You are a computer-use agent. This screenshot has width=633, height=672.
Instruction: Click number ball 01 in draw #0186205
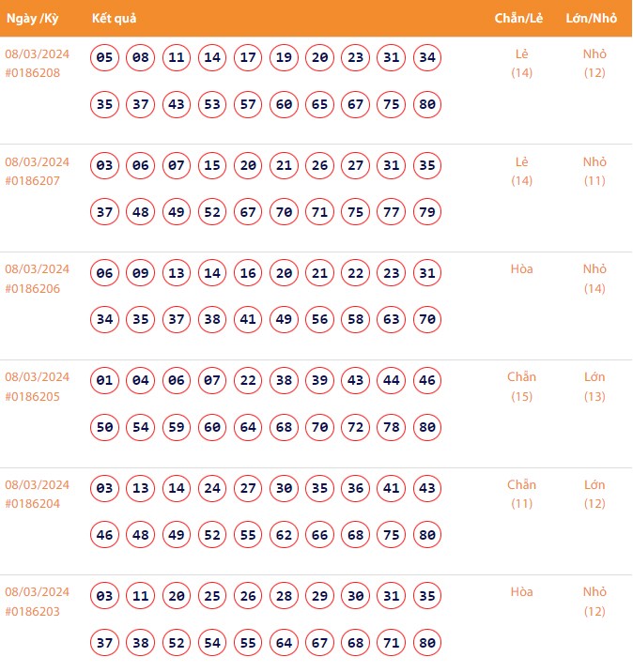pyautogui.click(x=105, y=381)
